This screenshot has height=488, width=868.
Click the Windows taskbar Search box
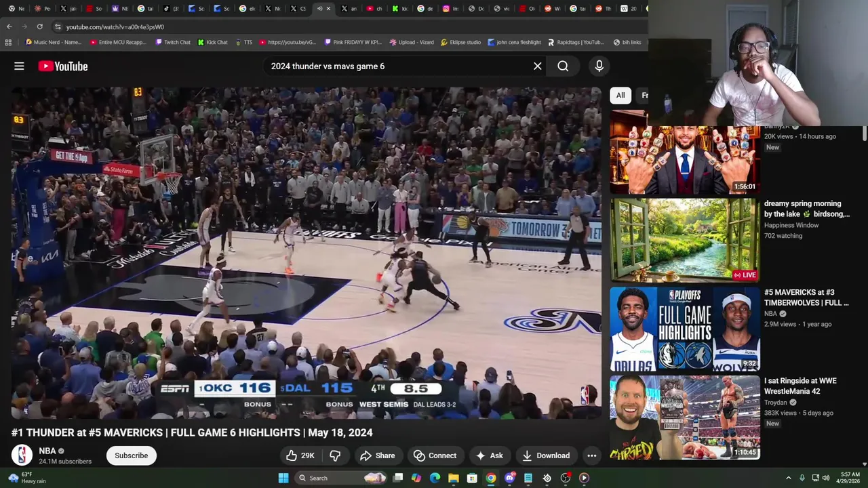[342, 478]
